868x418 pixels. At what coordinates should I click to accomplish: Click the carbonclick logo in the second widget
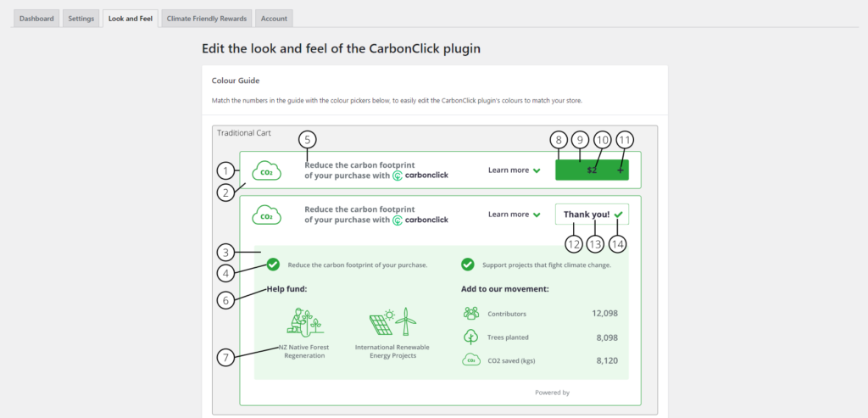420,220
